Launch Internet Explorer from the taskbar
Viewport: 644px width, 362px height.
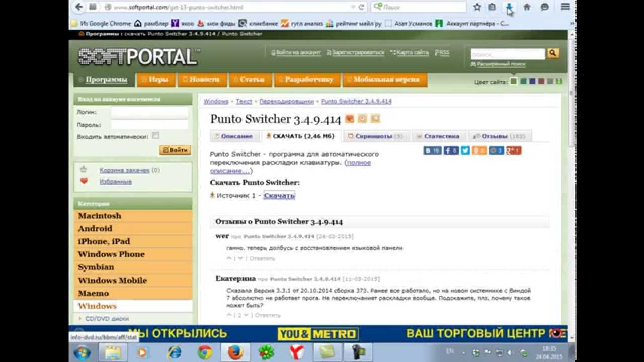[x=174, y=353]
